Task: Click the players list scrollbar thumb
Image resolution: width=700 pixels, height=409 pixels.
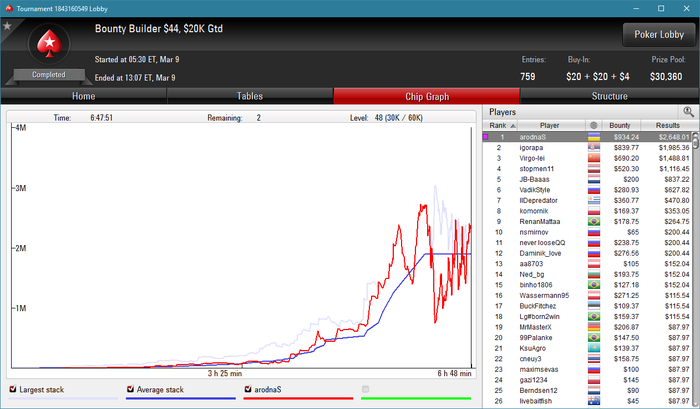Action: pyautogui.click(x=696, y=141)
